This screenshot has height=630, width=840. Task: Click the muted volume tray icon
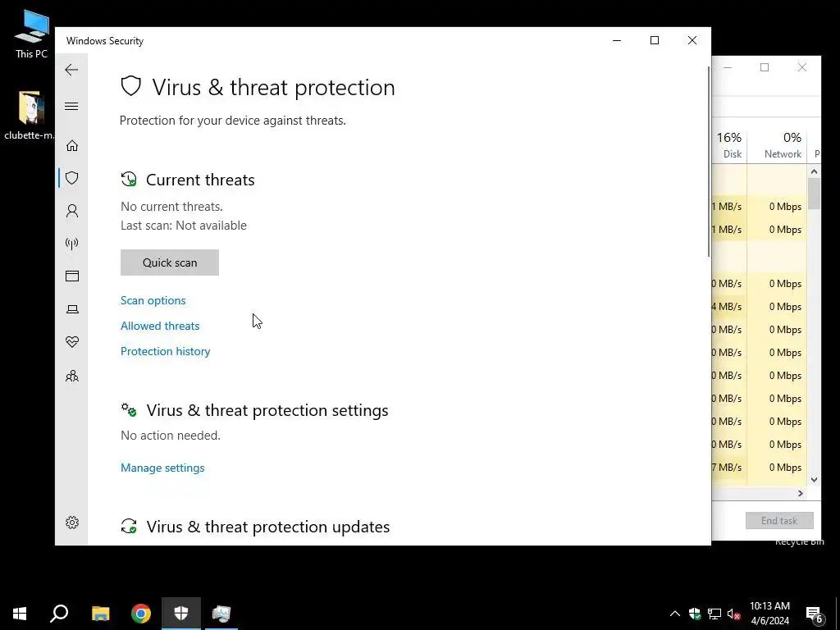point(733,614)
